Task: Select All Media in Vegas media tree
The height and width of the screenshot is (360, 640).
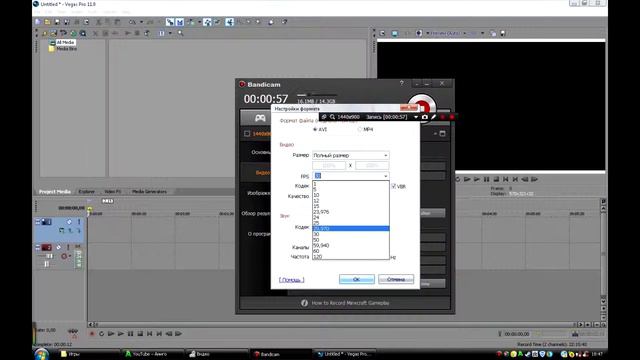Action: (65, 42)
